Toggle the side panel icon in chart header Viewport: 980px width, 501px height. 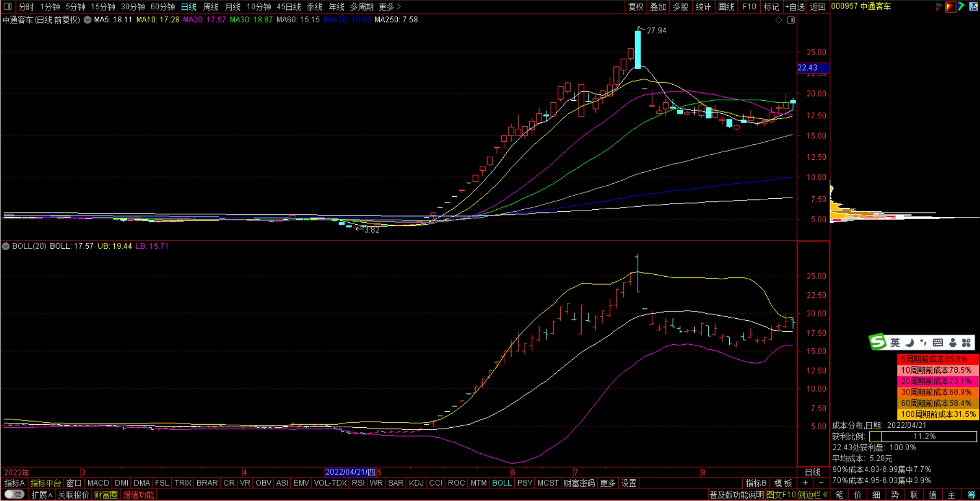790,20
